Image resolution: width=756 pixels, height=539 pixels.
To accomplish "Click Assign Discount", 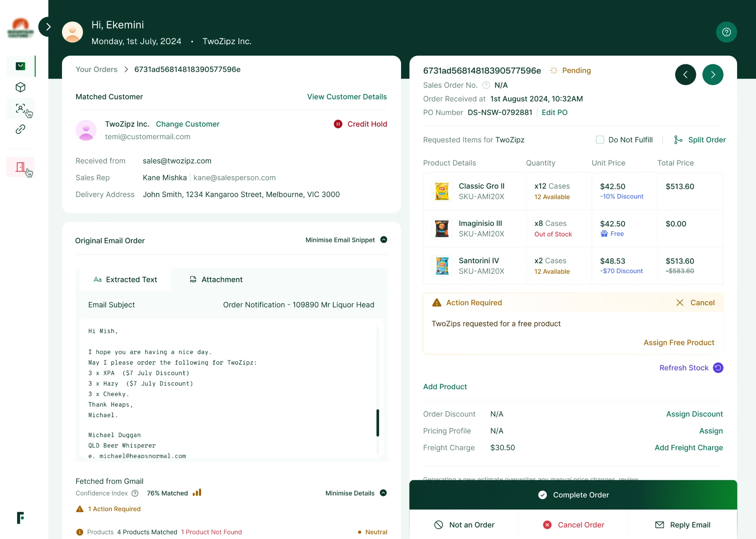I will pyautogui.click(x=694, y=414).
